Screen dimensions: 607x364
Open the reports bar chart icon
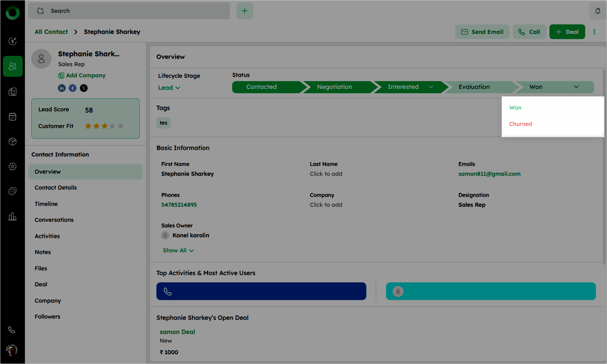pos(12,217)
